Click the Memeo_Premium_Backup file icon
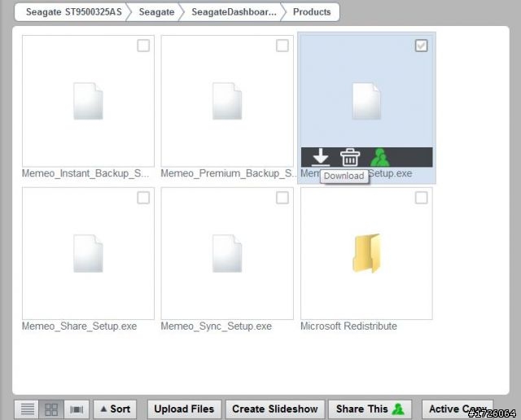The width and height of the screenshot is (521, 420). point(227,101)
